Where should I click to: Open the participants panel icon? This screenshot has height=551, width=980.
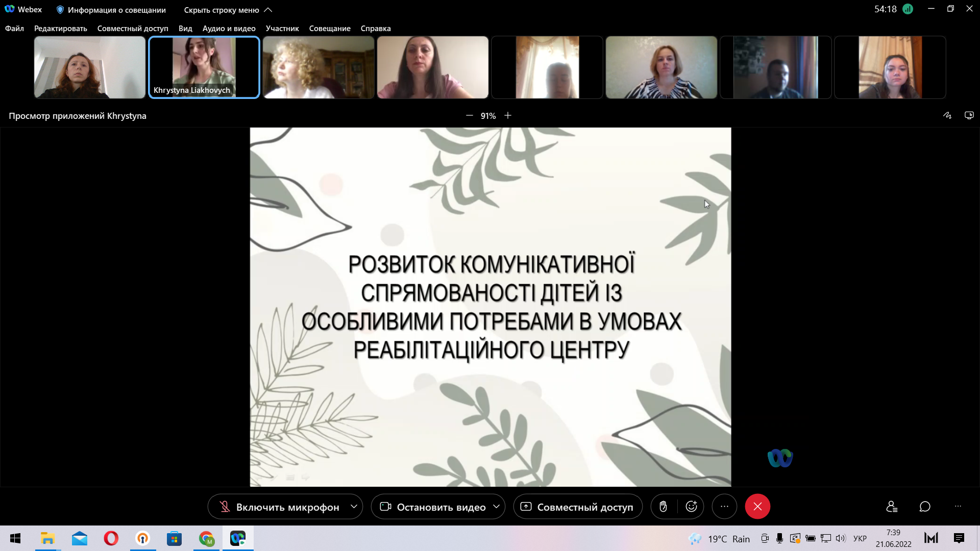pos(892,507)
